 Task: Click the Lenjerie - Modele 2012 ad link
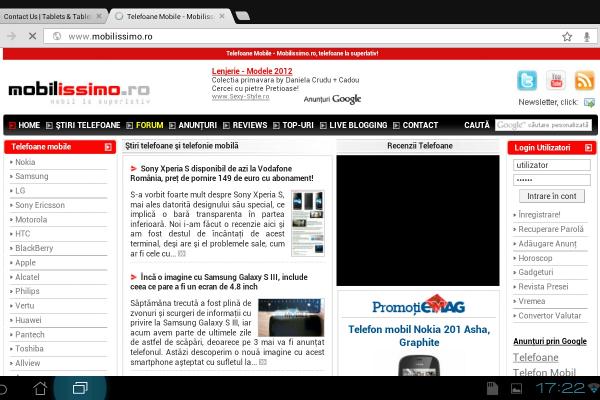tap(252, 71)
